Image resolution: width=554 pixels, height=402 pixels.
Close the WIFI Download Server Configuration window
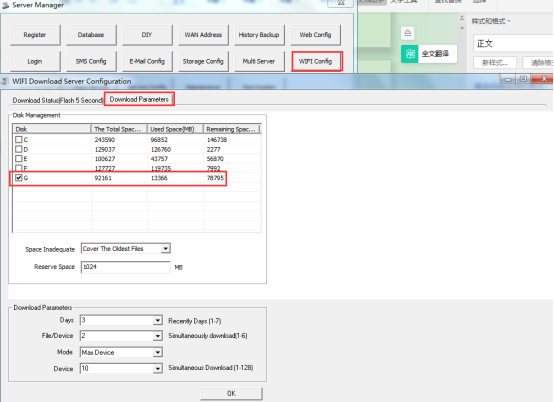click(542, 79)
